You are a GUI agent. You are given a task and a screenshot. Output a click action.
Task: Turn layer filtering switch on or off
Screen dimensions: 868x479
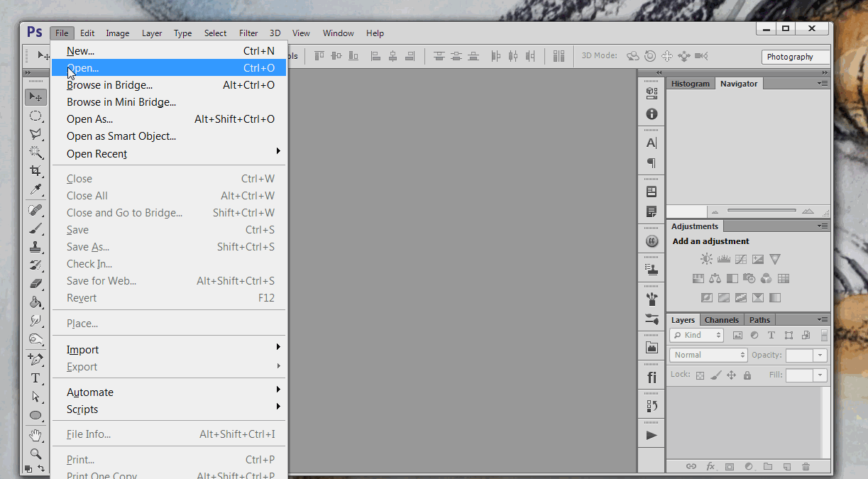824,336
